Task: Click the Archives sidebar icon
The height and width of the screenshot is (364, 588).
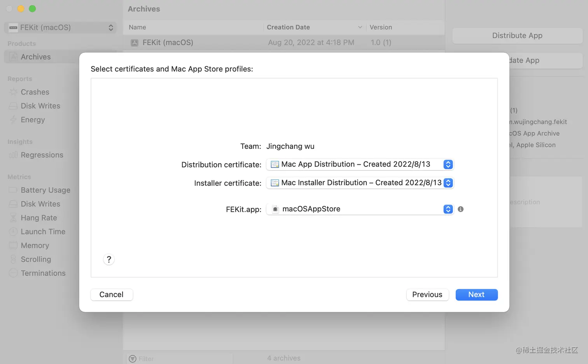Action: pos(13,57)
